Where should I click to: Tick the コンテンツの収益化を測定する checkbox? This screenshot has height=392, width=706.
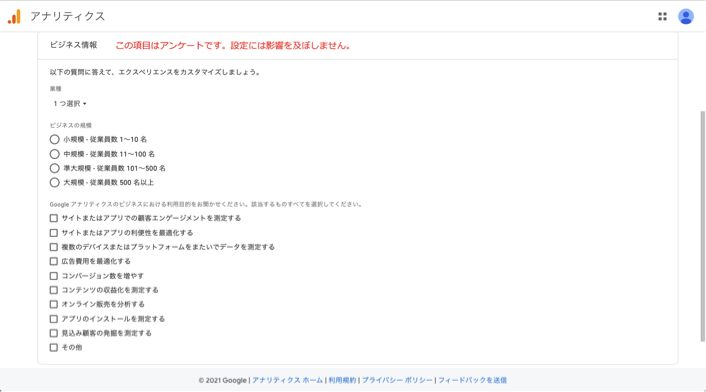click(x=54, y=290)
